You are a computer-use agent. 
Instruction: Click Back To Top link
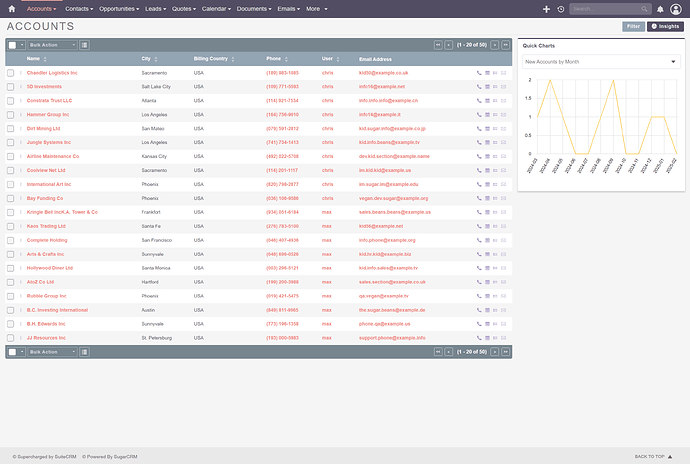pyautogui.click(x=653, y=457)
